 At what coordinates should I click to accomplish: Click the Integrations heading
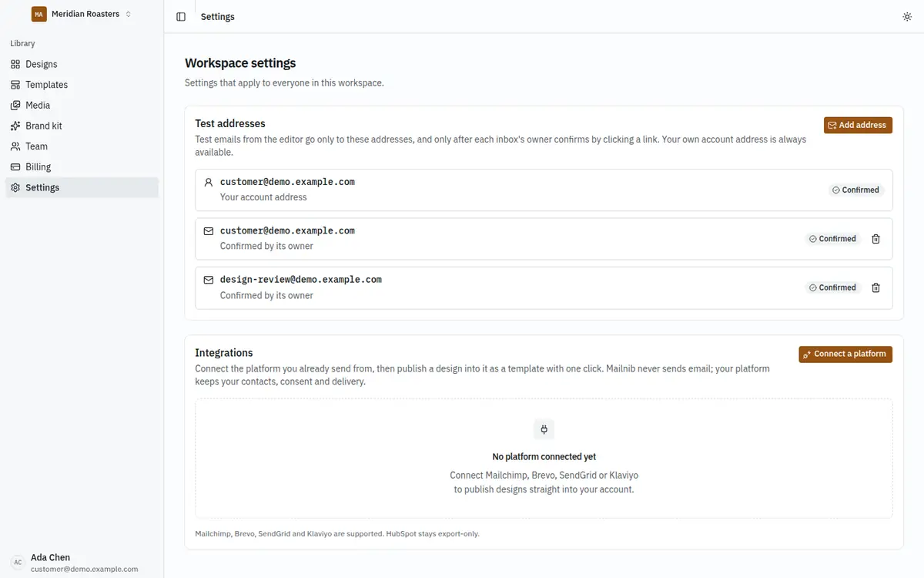(224, 353)
